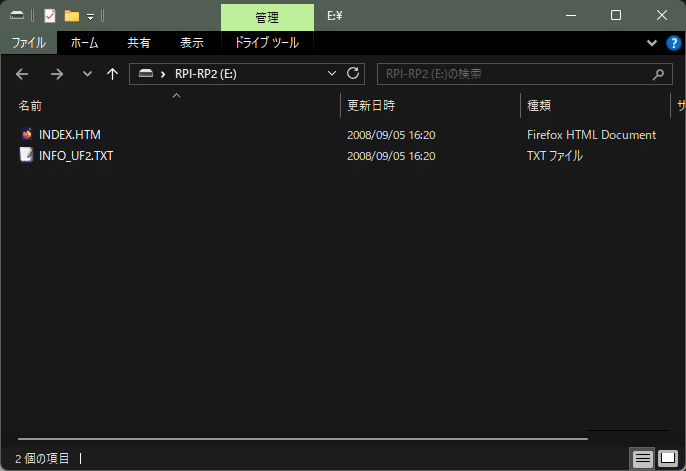Go up one folder level

coord(112,74)
